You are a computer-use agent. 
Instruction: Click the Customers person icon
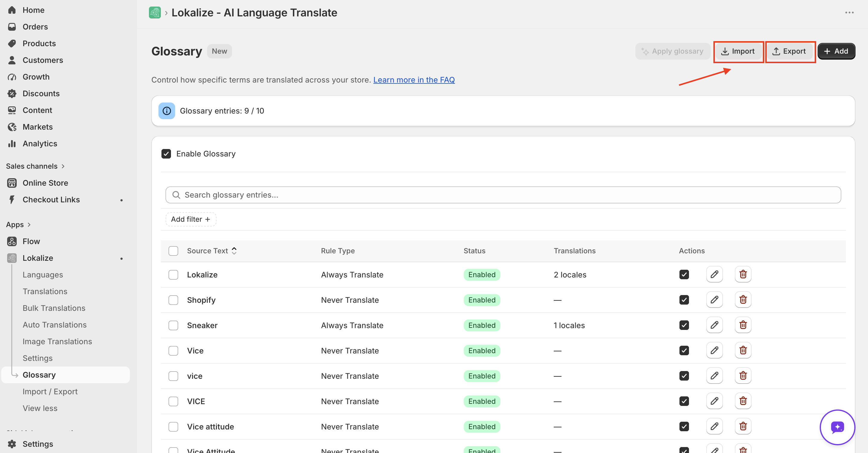pyautogui.click(x=12, y=60)
